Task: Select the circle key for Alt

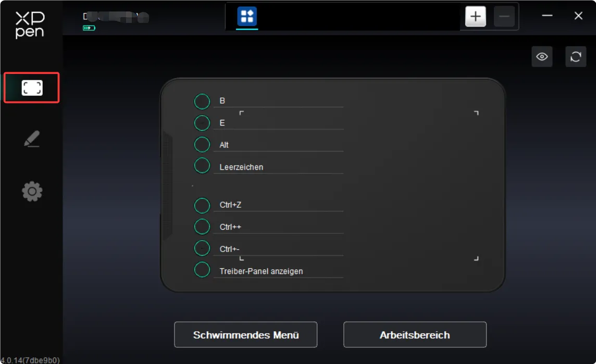Action: (202, 144)
